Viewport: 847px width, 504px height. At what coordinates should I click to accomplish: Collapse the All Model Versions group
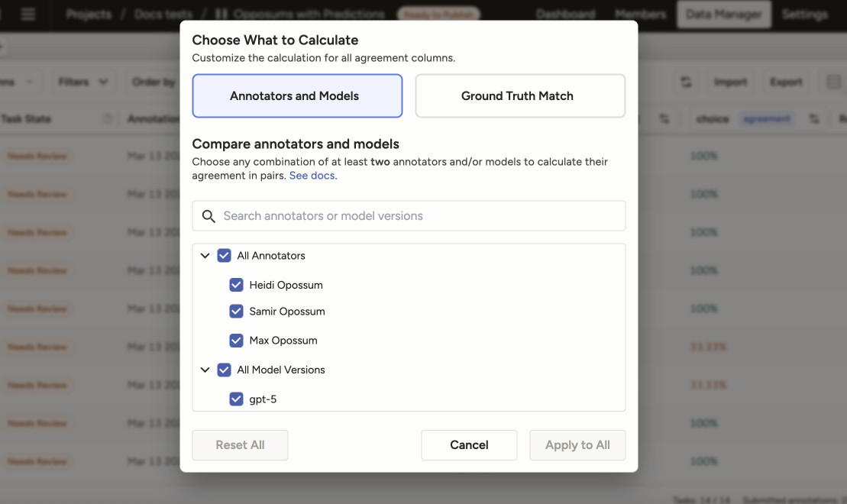coord(205,369)
